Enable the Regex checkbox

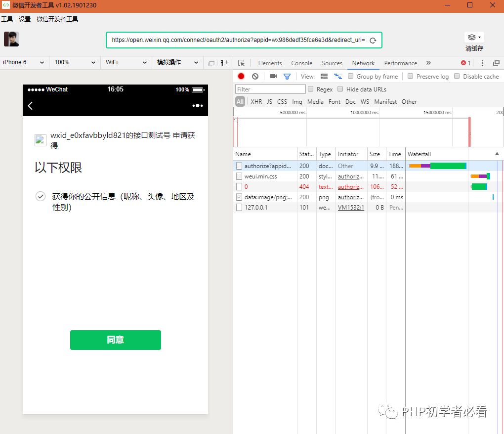click(310, 89)
